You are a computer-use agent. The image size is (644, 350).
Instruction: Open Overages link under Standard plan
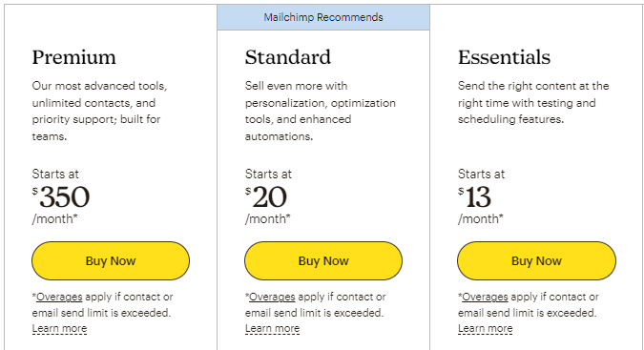272,297
